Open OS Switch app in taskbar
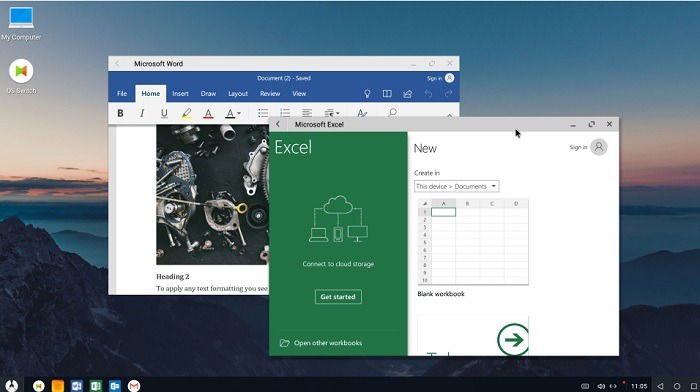The image size is (700, 392). pos(39,386)
